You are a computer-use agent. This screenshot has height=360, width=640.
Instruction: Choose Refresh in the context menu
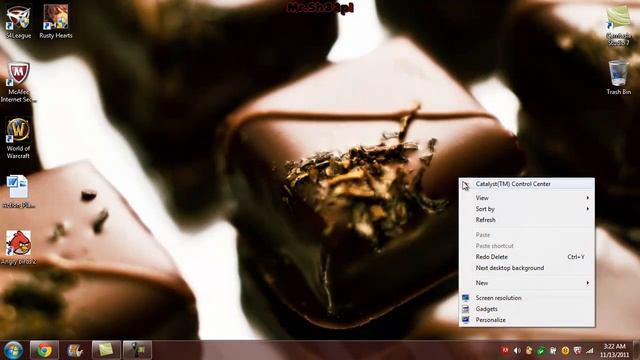click(x=527, y=220)
